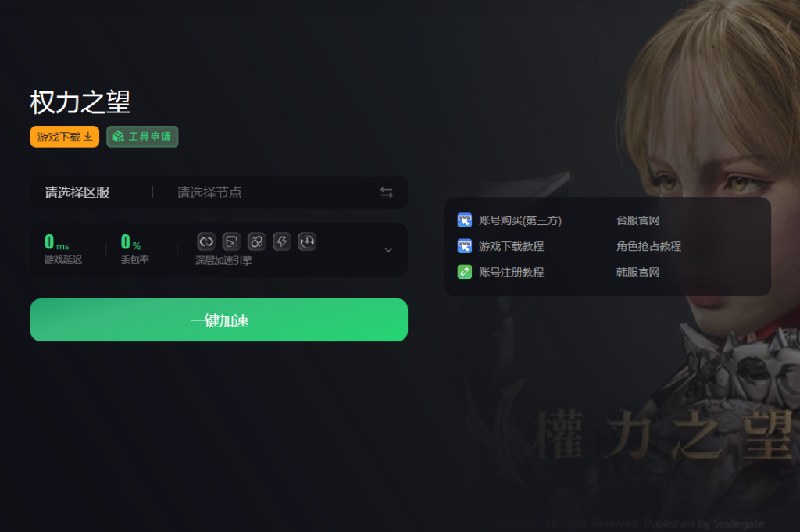Start acceleration with the 一键加速 button
This screenshot has width=800, height=532.
pyautogui.click(x=219, y=320)
